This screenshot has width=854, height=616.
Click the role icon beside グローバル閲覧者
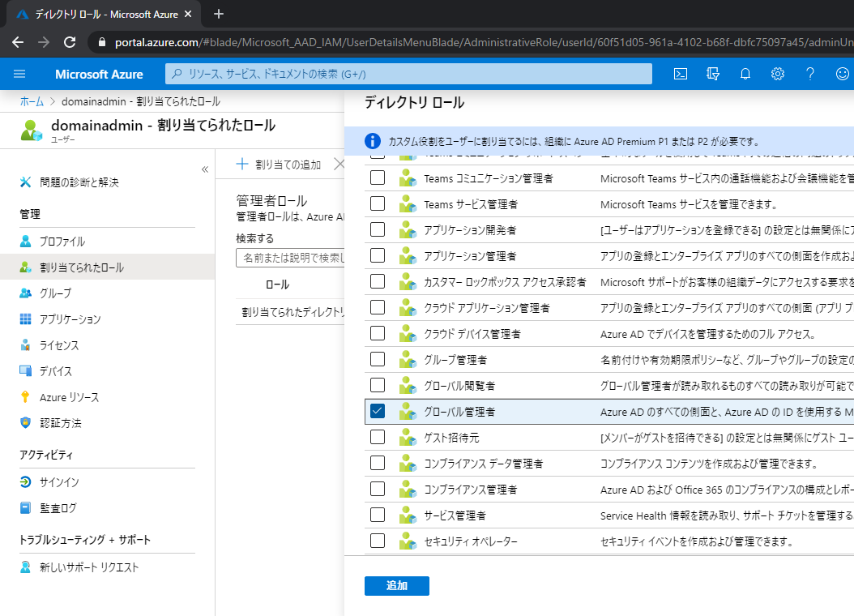pos(408,385)
